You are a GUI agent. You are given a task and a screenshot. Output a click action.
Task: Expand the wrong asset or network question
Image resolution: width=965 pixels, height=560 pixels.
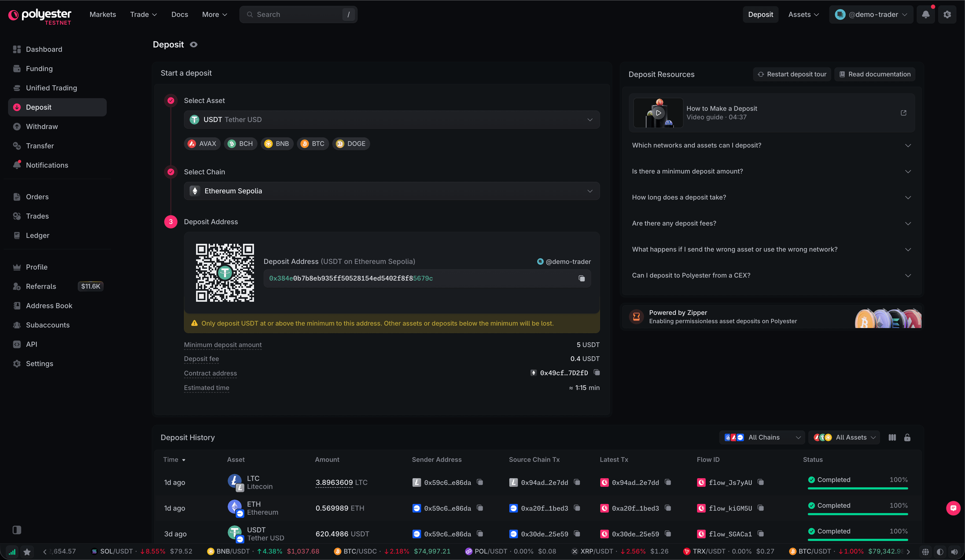(771, 250)
